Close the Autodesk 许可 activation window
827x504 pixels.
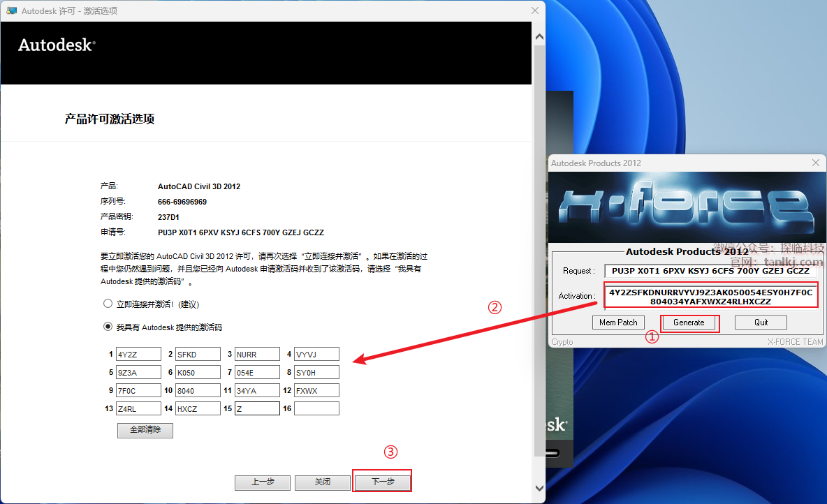tap(535, 10)
